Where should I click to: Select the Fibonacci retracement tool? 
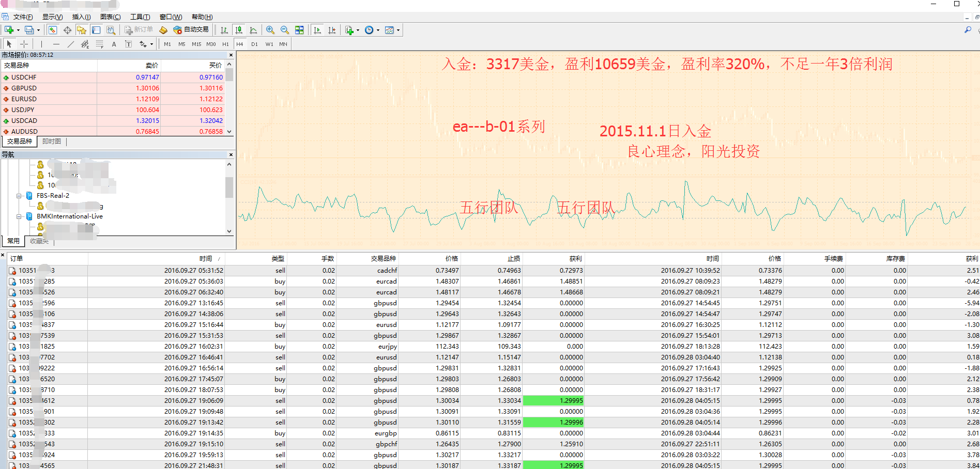pos(100,44)
